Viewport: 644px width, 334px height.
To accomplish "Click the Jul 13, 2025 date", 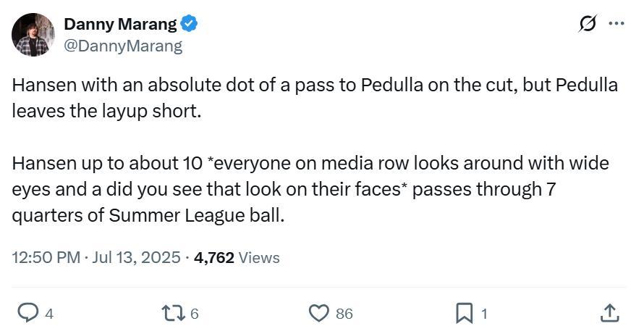I will [135, 257].
